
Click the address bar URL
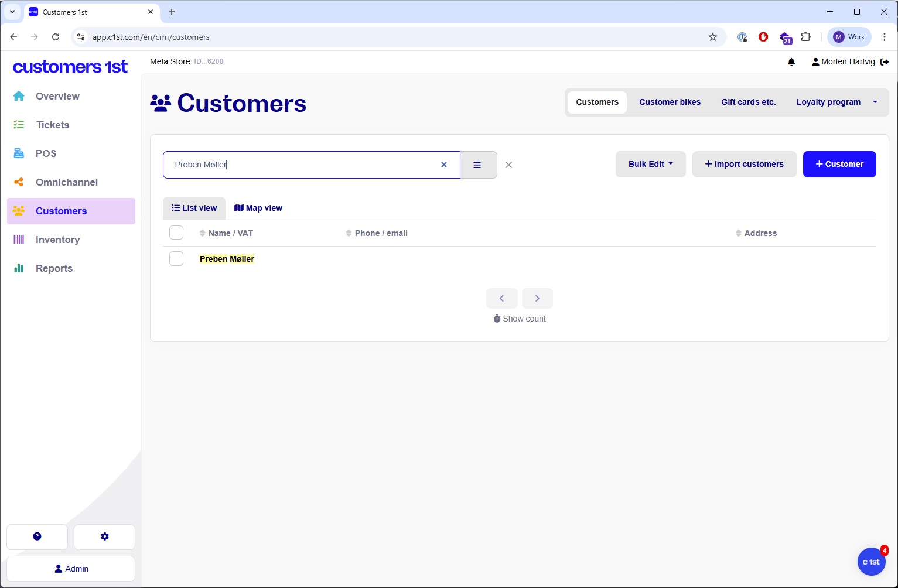[x=151, y=37]
